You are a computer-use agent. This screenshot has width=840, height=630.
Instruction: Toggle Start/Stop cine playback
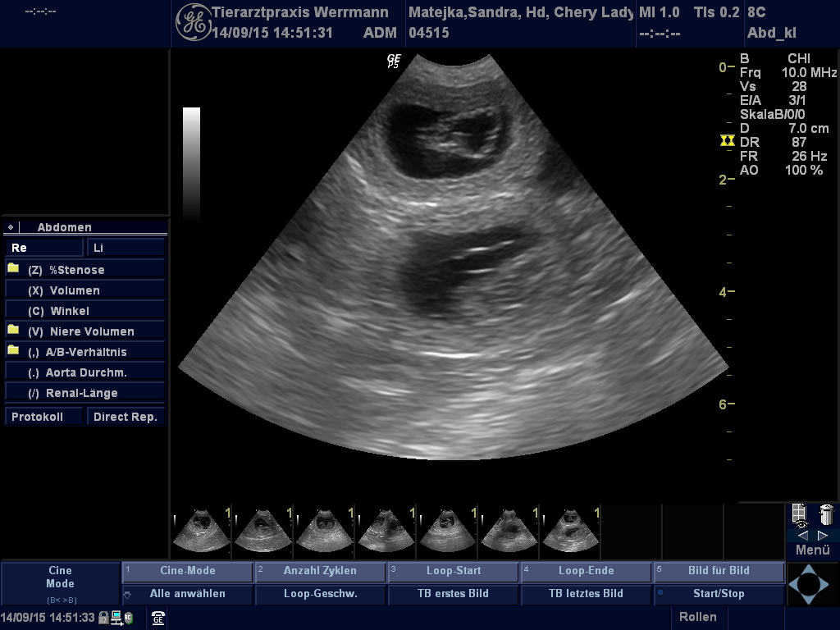718,594
